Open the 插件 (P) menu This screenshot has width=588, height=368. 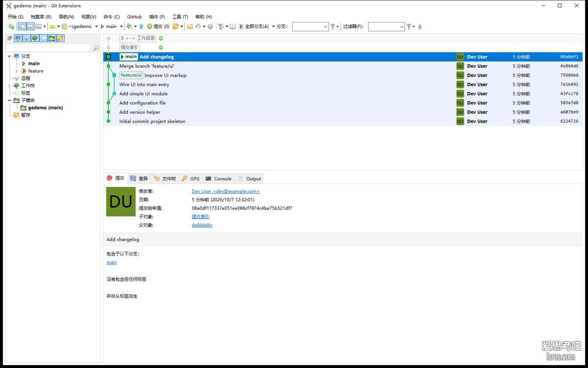click(x=157, y=17)
